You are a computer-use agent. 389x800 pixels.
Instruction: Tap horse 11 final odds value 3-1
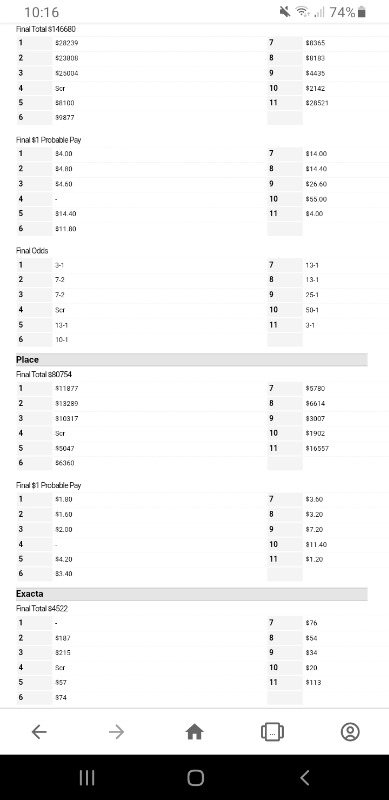tap(310, 324)
